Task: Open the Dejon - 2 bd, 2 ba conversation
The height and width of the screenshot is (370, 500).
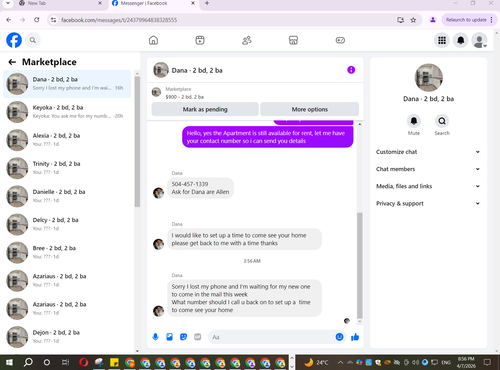Action: point(67,337)
